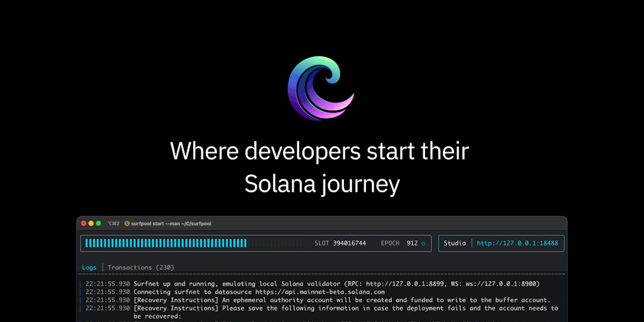Click the 'Surfnet up and running' log line
Screen dimensions: 644x322
coord(313,284)
